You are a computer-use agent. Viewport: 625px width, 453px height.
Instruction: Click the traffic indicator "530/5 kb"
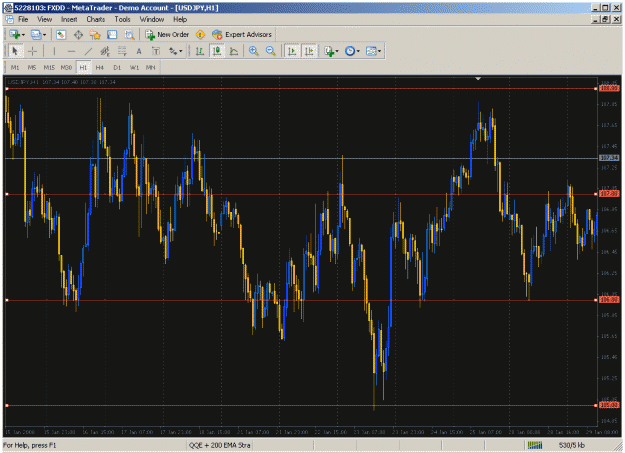(x=572, y=445)
